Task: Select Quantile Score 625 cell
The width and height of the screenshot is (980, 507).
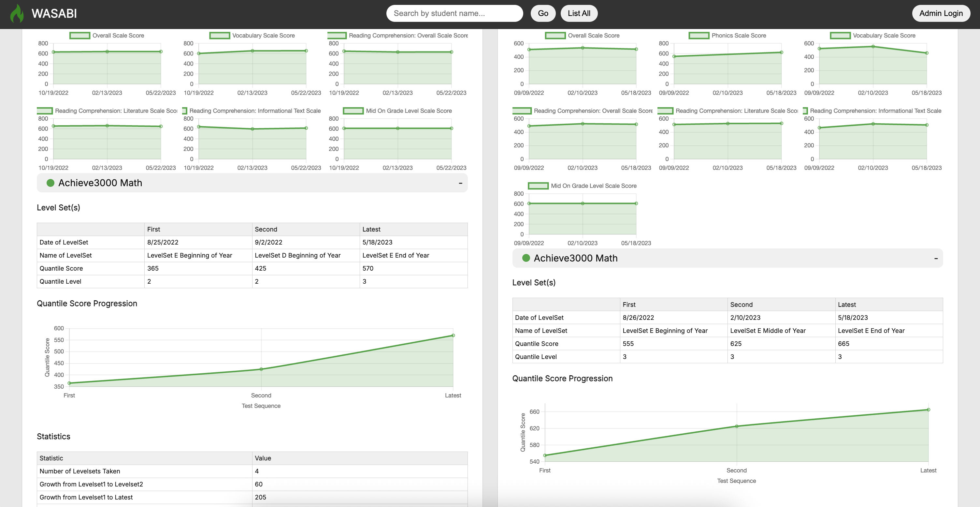Action: coord(781,344)
